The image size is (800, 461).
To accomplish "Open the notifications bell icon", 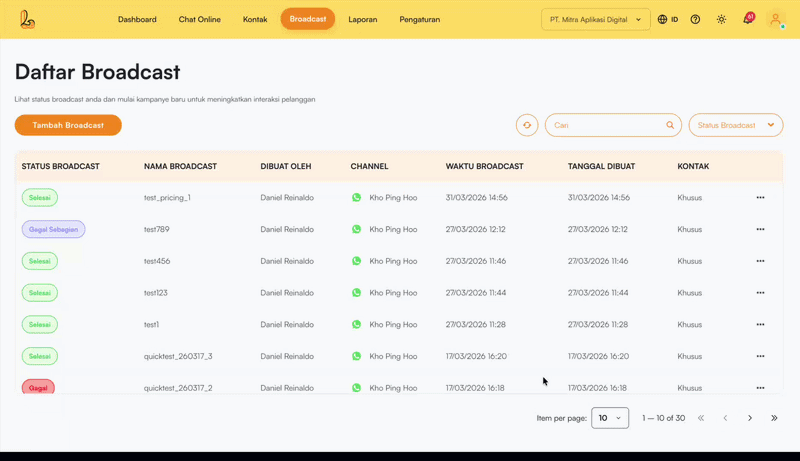I will [747, 19].
